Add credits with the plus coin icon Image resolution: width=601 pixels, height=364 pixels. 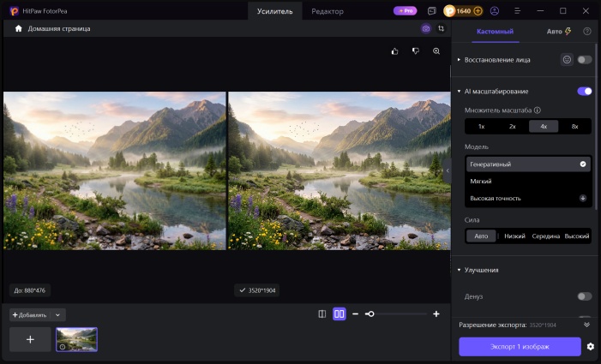[478, 11]
